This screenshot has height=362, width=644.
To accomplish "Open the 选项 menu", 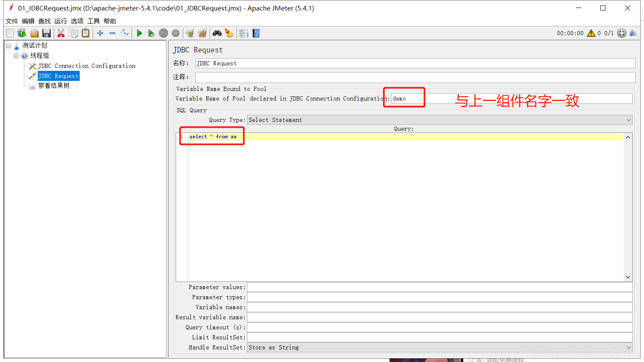I will coord(77,21).
